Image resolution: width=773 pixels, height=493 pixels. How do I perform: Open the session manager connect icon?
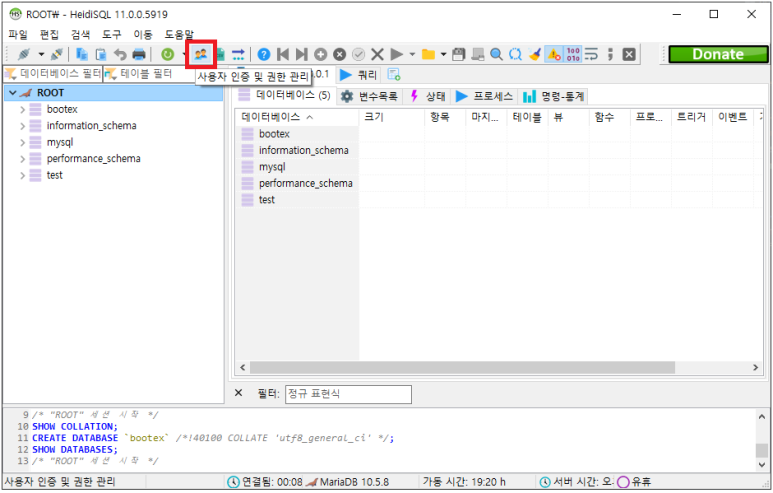(x=24, y=54)
